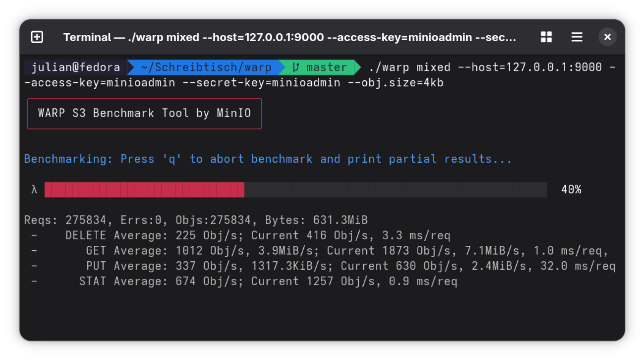Image resolution: width=644 pixels, height=360 pixels.
Task: Open a new terminal tab
Action: pos(37,37)
